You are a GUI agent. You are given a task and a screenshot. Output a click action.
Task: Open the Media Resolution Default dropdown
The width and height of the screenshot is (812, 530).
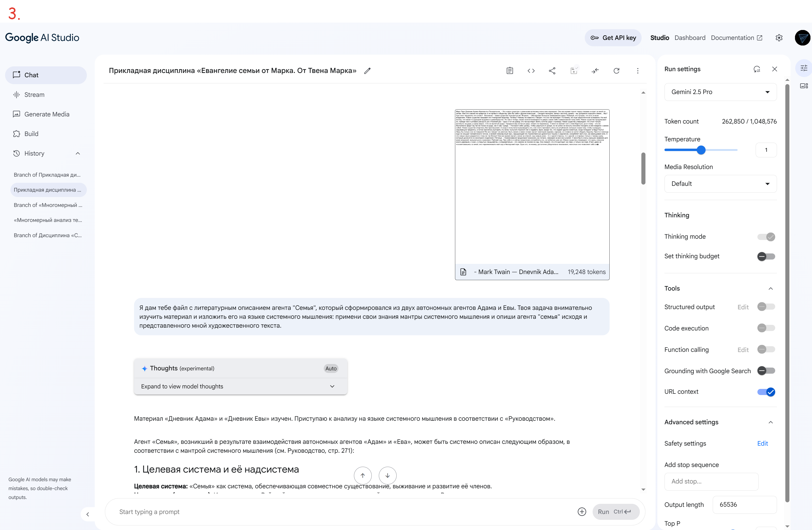720,184
